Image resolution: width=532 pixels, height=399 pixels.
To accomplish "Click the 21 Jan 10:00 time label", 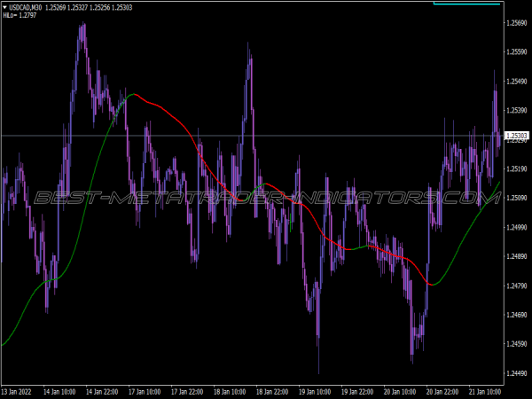I will tap(485, 392).
